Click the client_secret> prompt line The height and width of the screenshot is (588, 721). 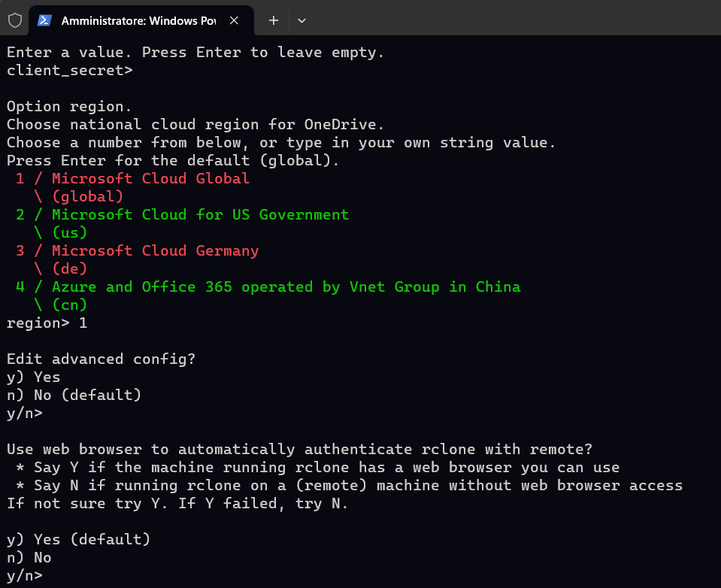tap(70, 71)
